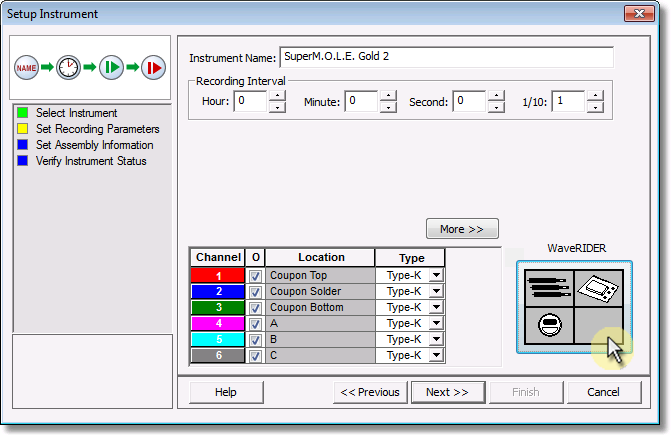Click the green play step icon
672x437 pixels.
(111, 67)
